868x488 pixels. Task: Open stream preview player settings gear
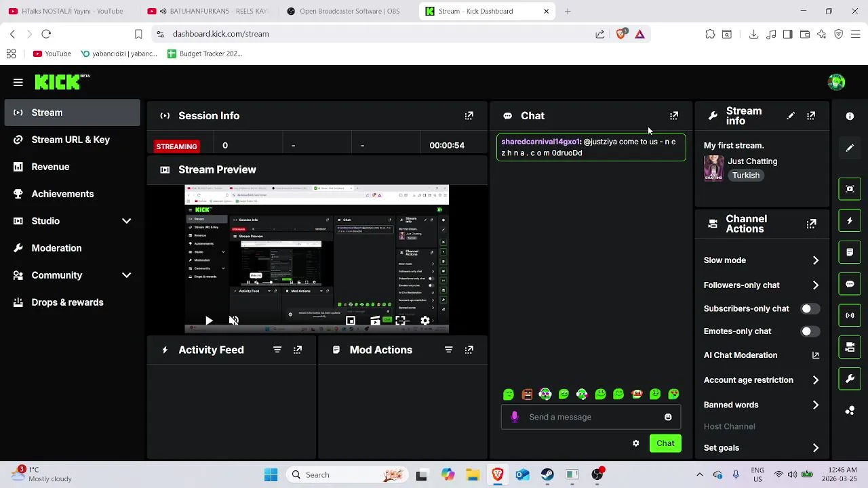pyautogui.click(x=425, y=321)
